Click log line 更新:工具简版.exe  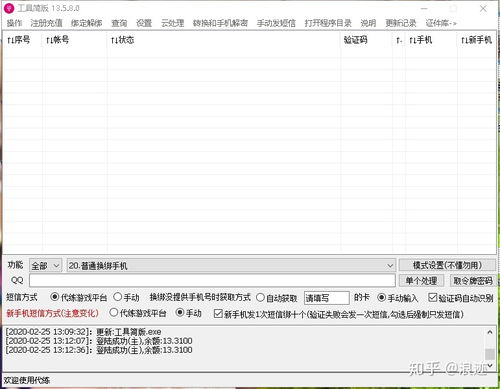[x=83, y=332]
